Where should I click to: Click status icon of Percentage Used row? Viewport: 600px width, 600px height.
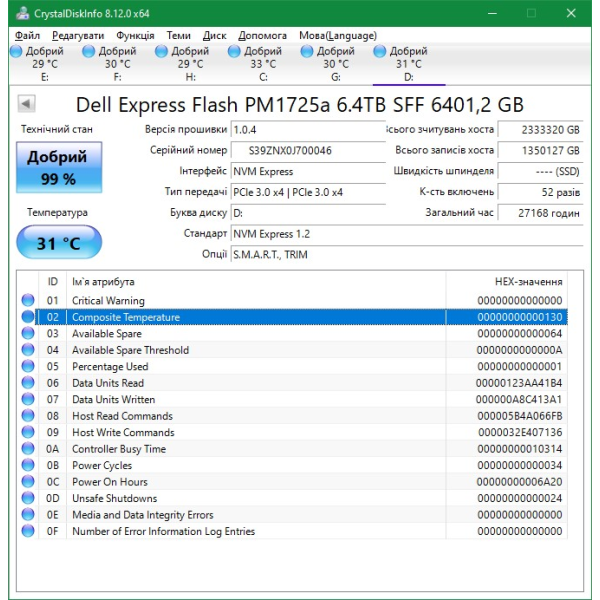[x=28, y=366]
